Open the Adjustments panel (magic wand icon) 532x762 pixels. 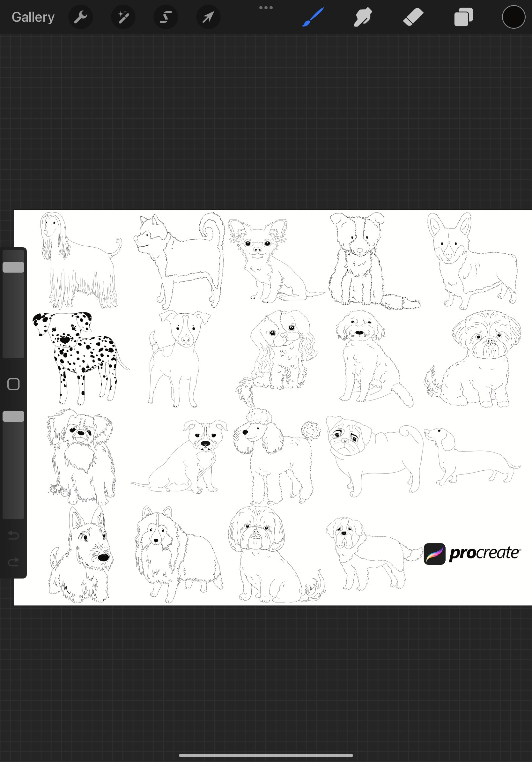123,17
